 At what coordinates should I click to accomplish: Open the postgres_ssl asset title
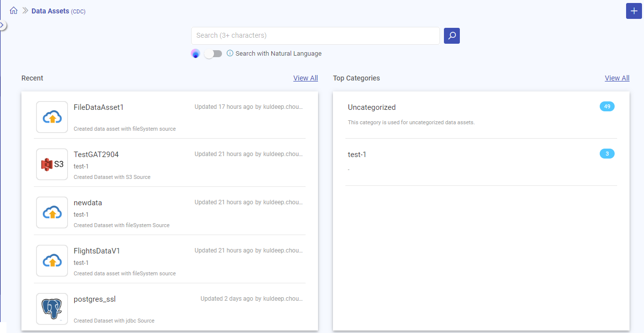[95, 299]
